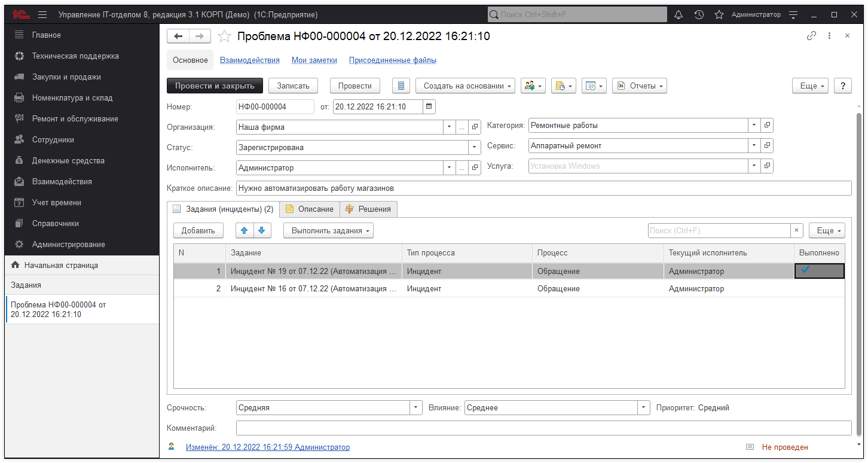Expand the Срочность dropdown showing Средняя
The width and height of the screenshot is (868, 463).
coord(415,407)
